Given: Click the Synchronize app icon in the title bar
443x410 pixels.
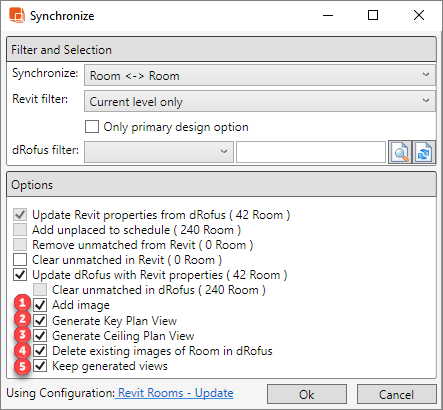Looking at the screenshot, I should [x=17, y=15].
